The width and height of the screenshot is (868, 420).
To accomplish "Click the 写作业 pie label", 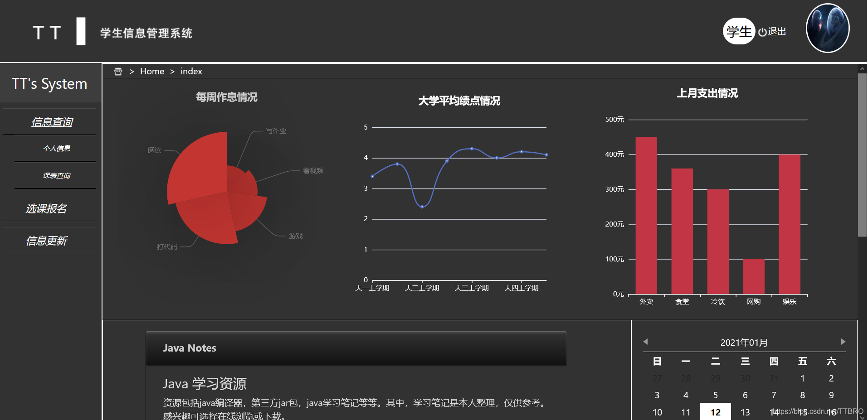I will pyautogui.click(x=276, y=131).
